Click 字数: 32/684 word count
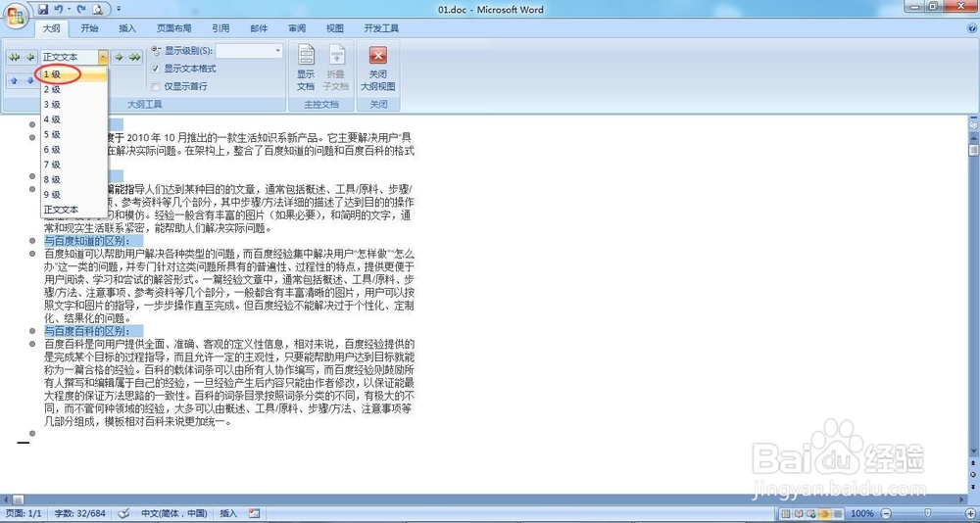 (79, 513)
